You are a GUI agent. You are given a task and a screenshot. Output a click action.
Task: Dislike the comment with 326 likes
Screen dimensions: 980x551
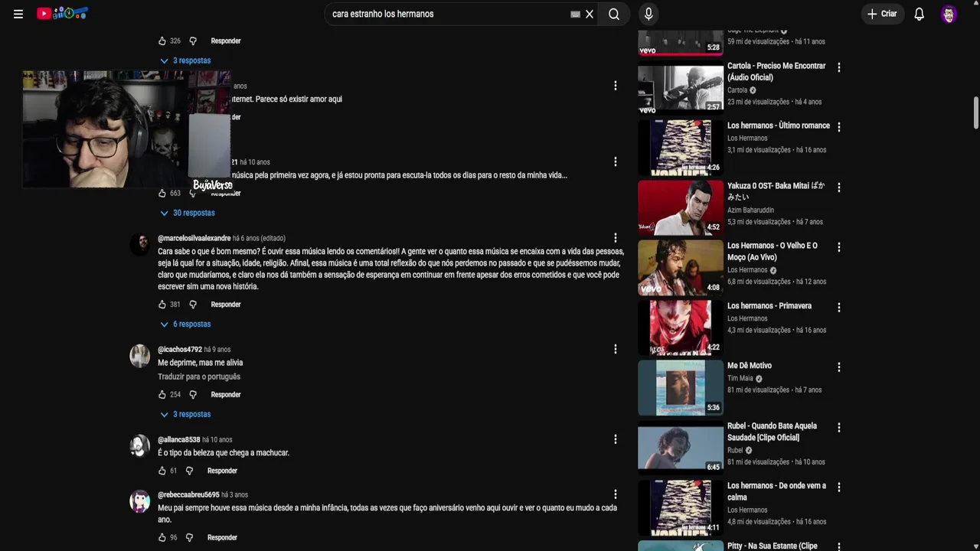[193, 41]
